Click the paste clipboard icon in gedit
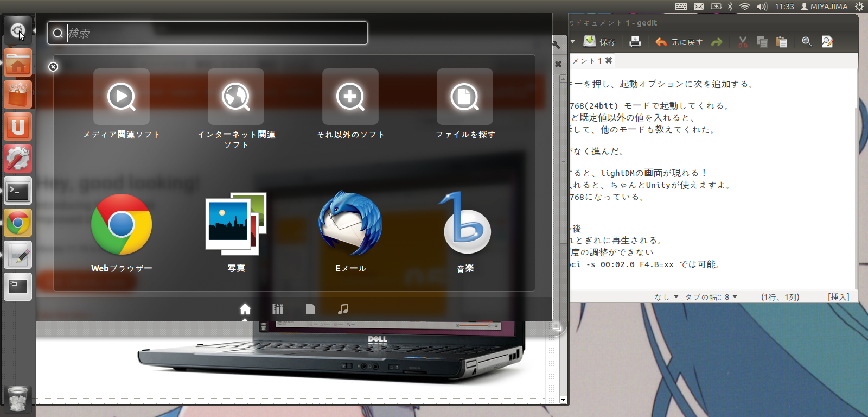 (x=782, y=42)
